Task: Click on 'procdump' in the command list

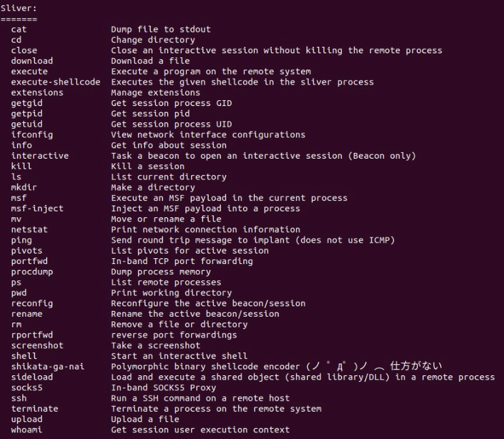Action: (32, 272)
